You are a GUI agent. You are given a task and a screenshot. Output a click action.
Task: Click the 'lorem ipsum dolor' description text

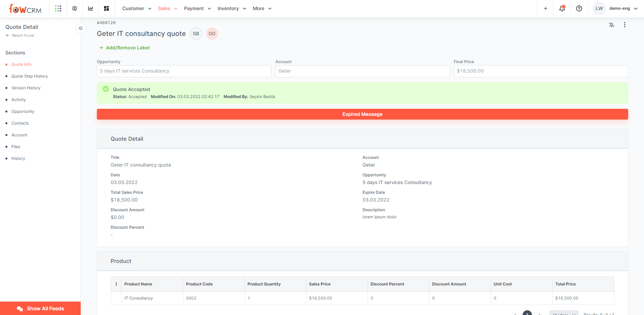[379, 217]
